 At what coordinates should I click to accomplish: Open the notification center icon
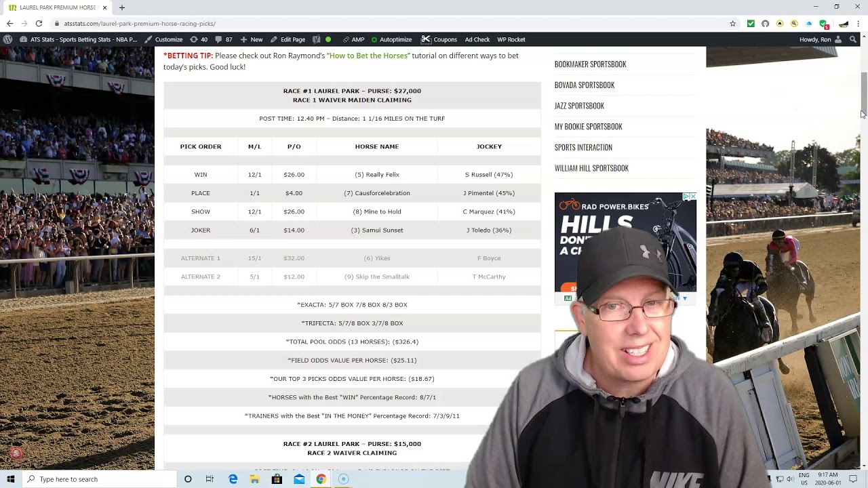tap(853, 479)
